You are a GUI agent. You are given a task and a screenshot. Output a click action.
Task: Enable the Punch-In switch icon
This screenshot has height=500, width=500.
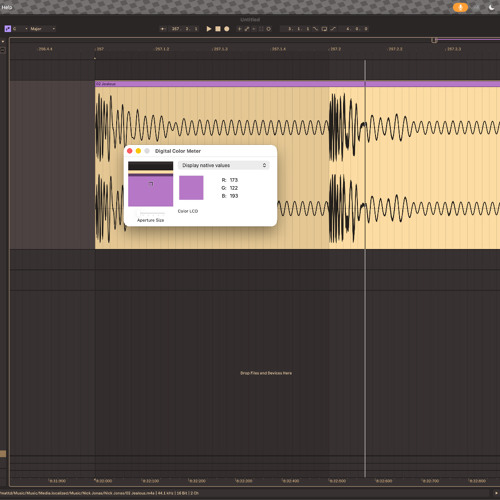click(315, 29)
